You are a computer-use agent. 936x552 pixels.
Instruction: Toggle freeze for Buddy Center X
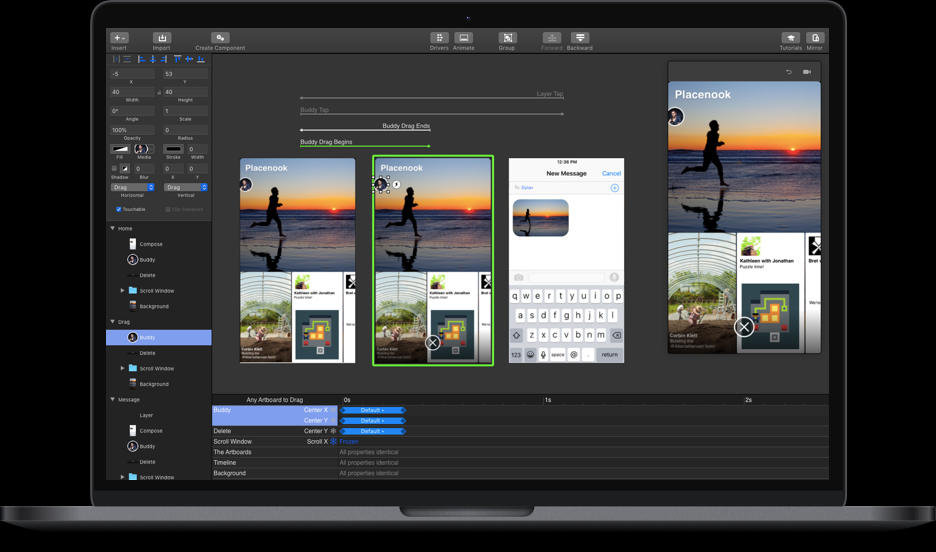[x=334, y=410]
